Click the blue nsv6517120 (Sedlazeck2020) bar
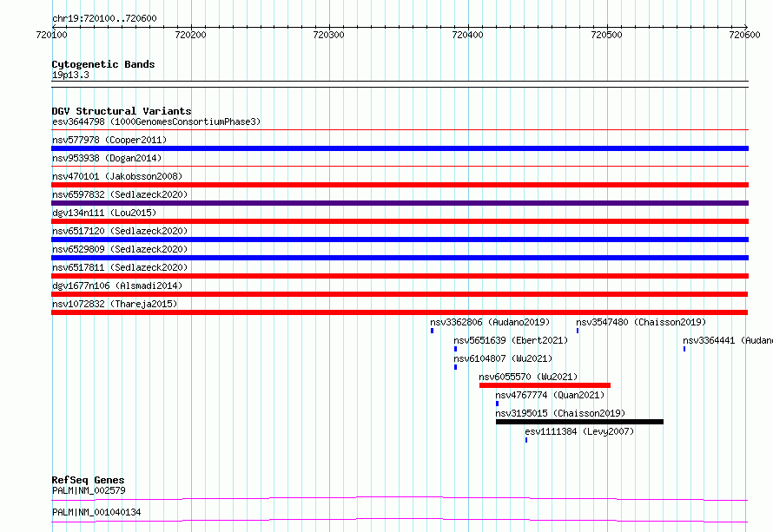This screenshot has width=773, height=532. pos(400,240)
